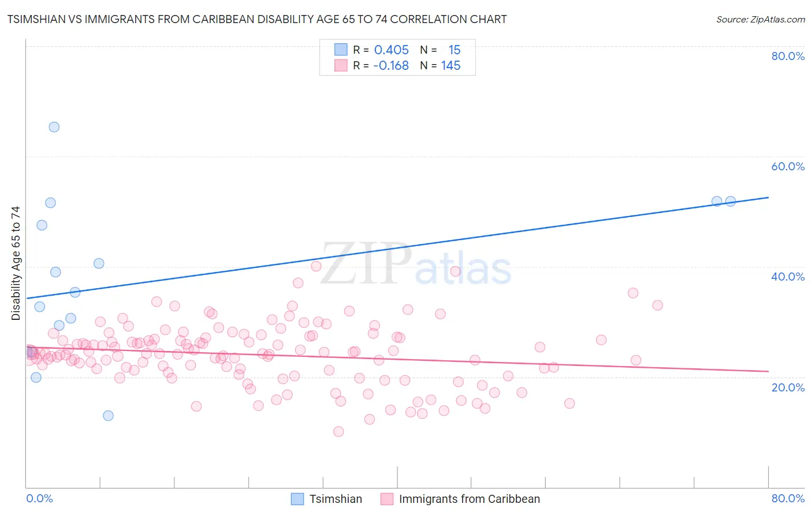The image size is (812, 515).
Task: Click the 80.0% label on the y-axis
Action: click(788, 56)
